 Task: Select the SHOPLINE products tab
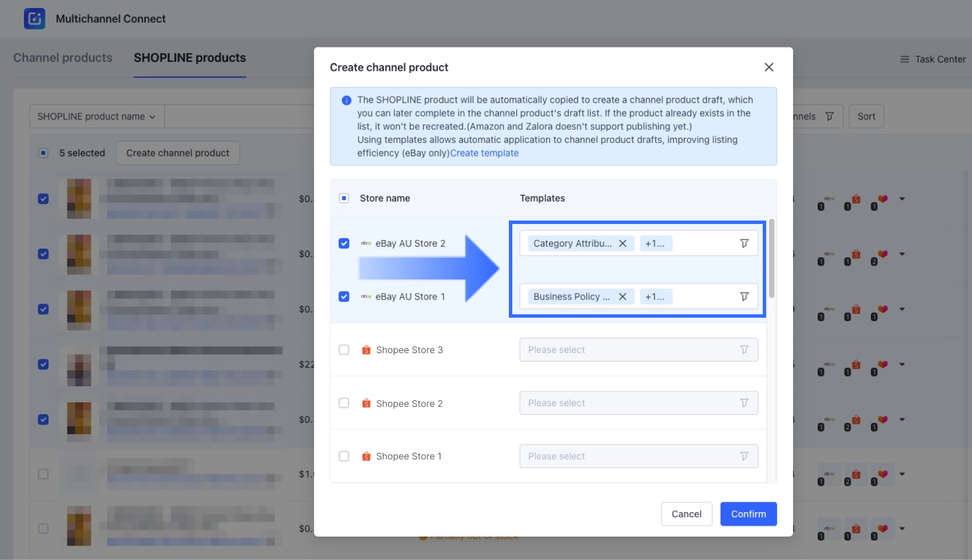pos(190,58)
